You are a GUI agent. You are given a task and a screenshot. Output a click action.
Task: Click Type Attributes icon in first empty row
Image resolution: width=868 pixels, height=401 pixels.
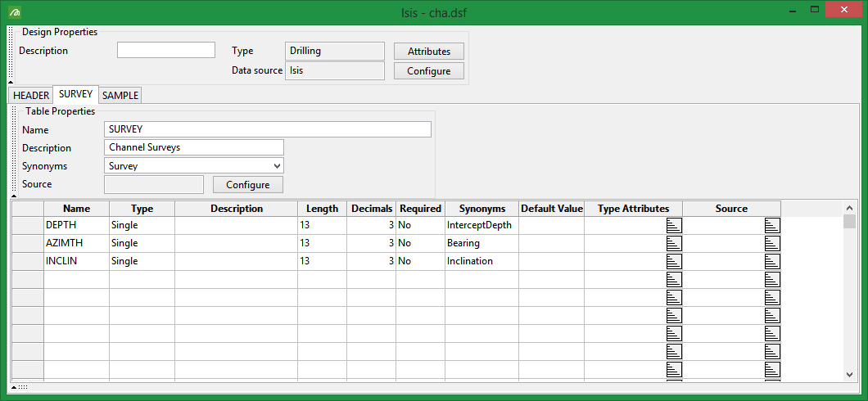pos(674,279)
